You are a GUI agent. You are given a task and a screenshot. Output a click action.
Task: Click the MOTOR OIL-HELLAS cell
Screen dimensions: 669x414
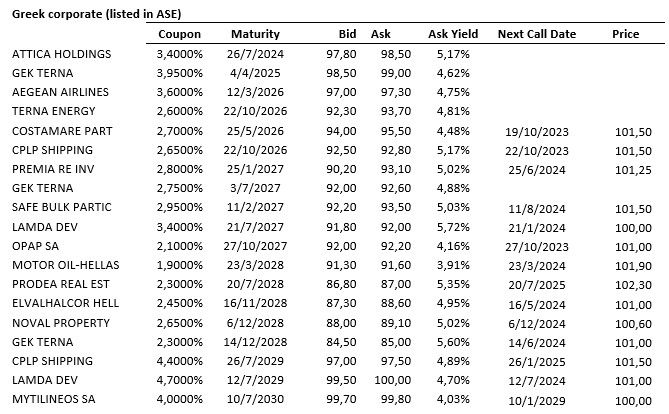tap(66, 264)
